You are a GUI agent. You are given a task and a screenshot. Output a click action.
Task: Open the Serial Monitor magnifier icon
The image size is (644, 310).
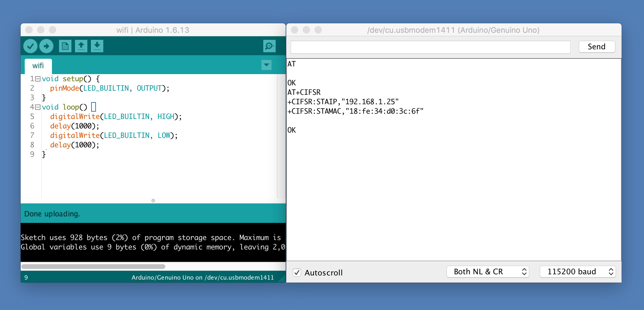269,46
